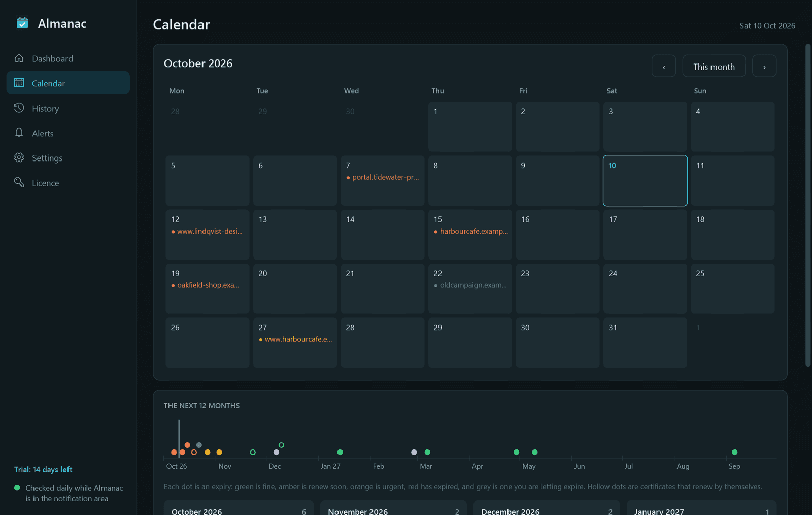The width and height of the screenshot is (812, 515).
Task: Open the grey oldcampaign.exam... event on the 22nd
Action: 470,285
